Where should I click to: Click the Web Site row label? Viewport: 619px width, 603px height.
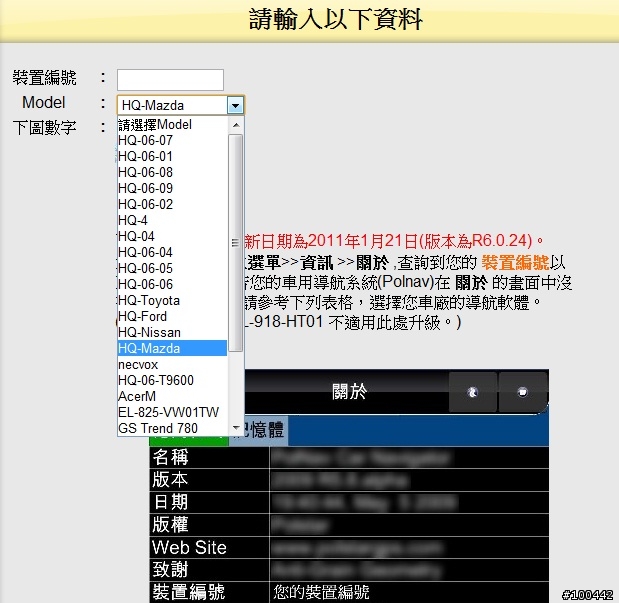coord(189,547)
